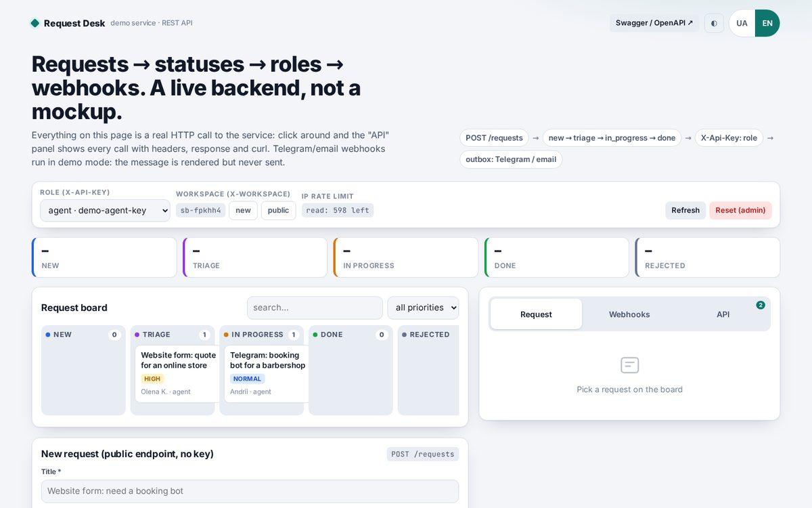
Task: Create a new workspace
Action: point(243,211)
